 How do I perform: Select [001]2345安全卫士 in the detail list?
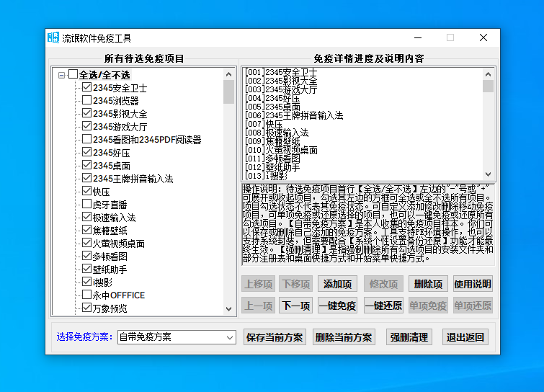click(281, 72)
